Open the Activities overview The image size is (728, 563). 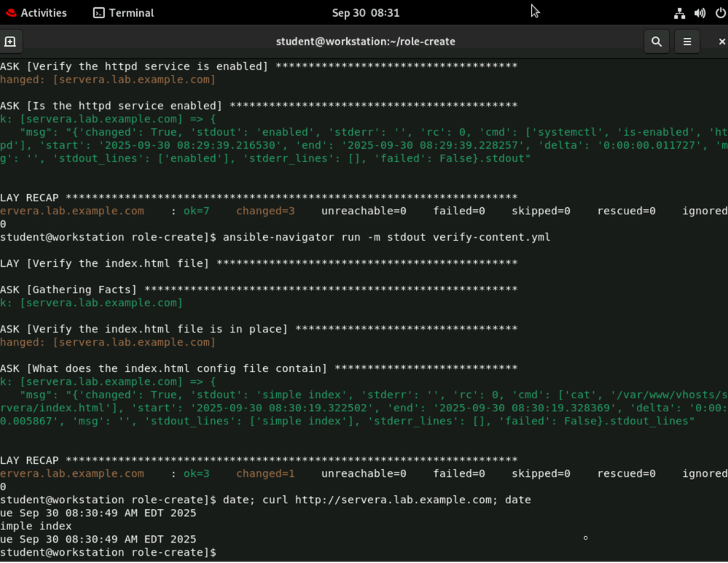[43, 13]
